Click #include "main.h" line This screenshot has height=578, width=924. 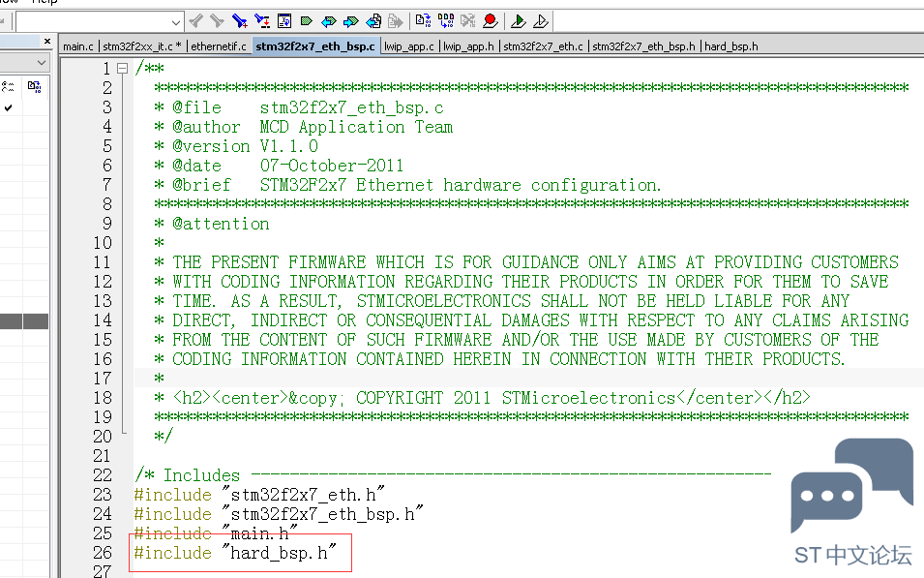tap(216, 533)
